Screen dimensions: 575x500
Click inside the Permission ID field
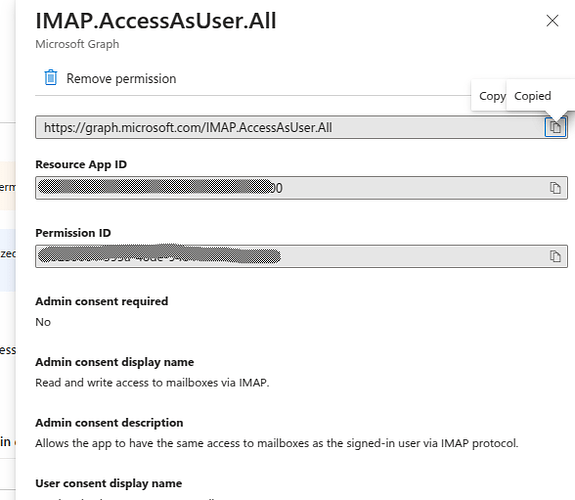(292, 256)
